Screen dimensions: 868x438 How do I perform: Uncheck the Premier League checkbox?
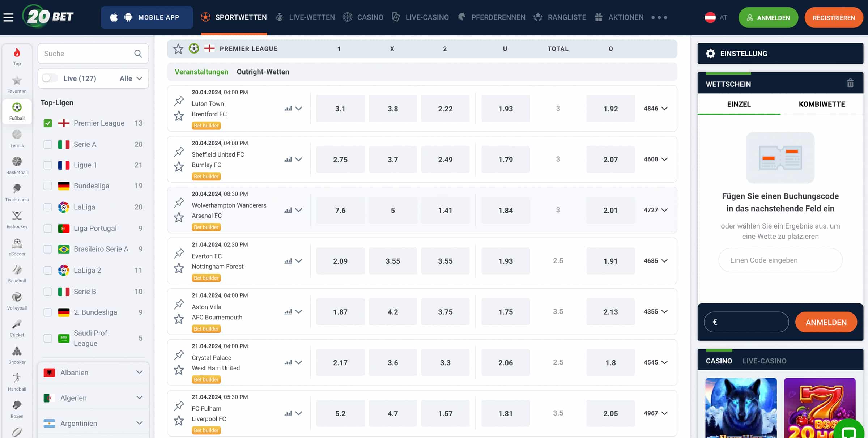pos(48,123)
